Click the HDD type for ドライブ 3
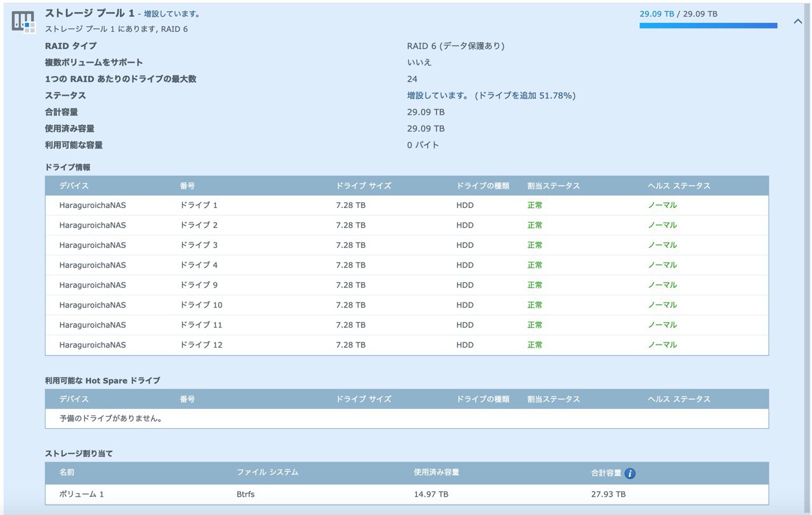 (x=465, y=245)
